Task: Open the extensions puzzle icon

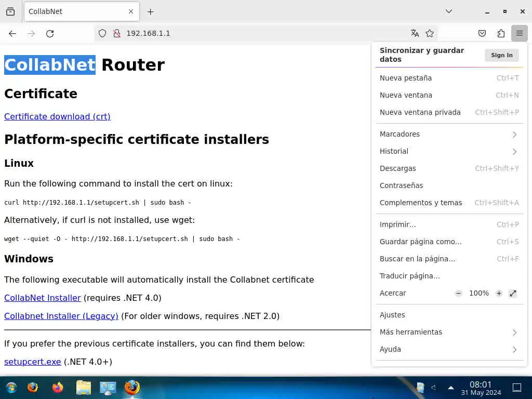Action: tap(501, 33)
